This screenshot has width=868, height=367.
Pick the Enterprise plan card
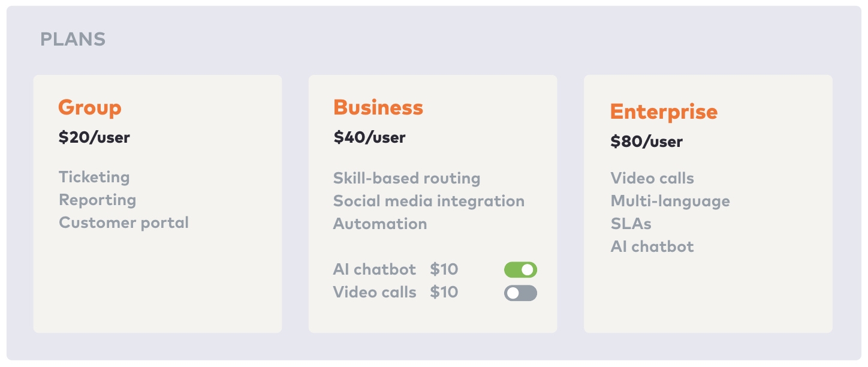708,204
